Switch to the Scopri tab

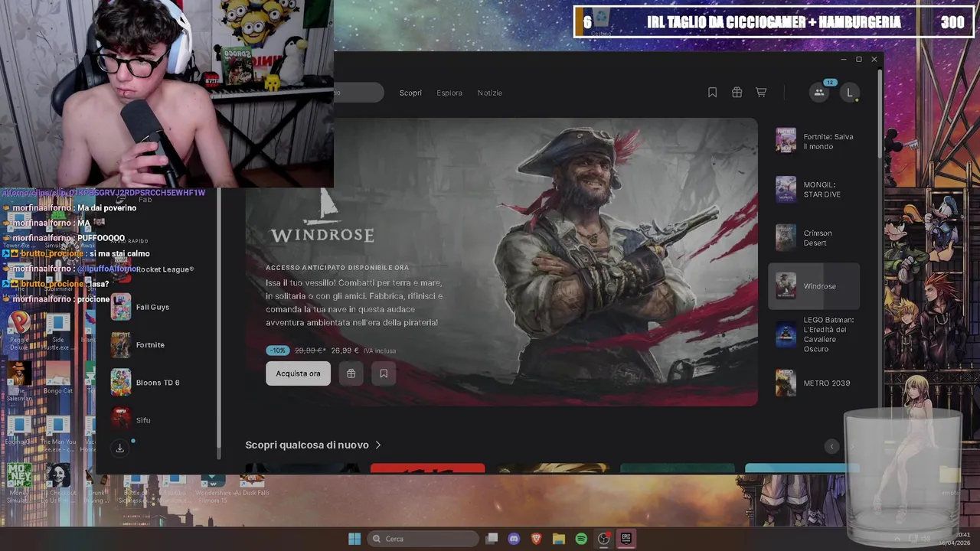[x=410, y=93]
